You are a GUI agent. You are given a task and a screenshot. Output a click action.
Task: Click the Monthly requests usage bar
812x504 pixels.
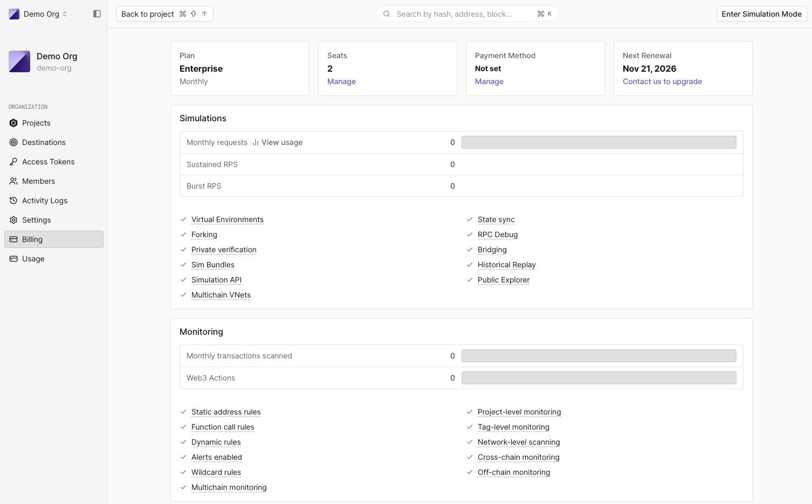(x=599, y=142)
